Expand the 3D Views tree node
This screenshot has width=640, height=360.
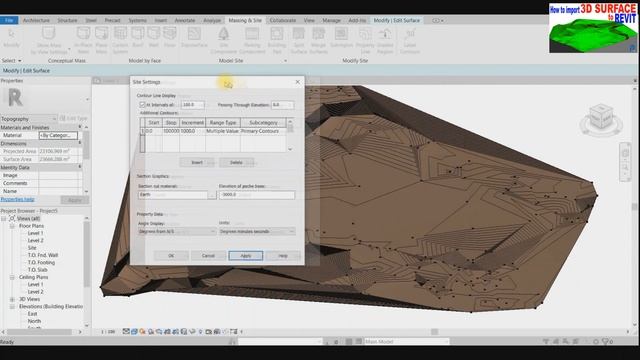point(12,300)
